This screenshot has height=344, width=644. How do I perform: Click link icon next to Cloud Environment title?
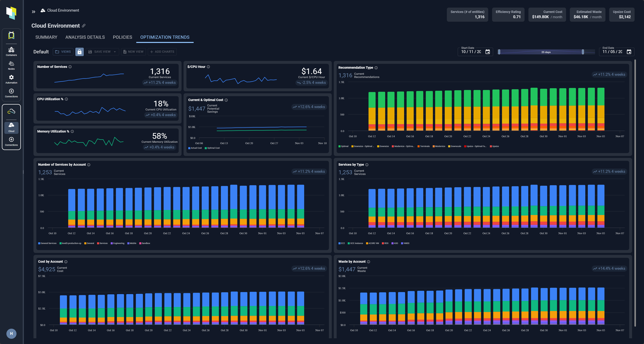[x=84, y=26]
